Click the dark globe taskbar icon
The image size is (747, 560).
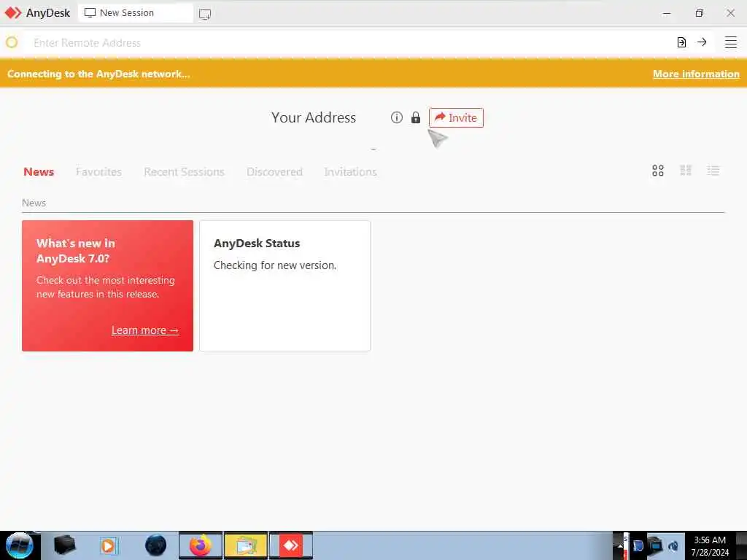pyautogui.click(x=155, y=545)
